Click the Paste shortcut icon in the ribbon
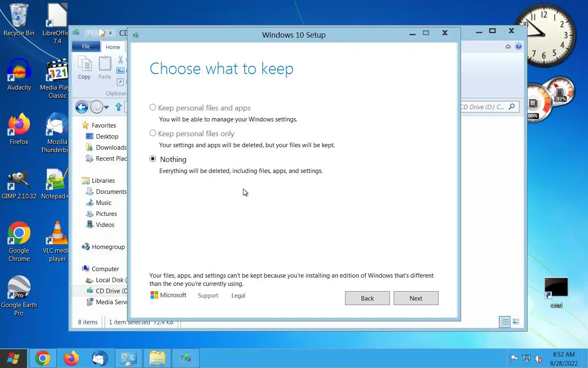 click(120, 82)
